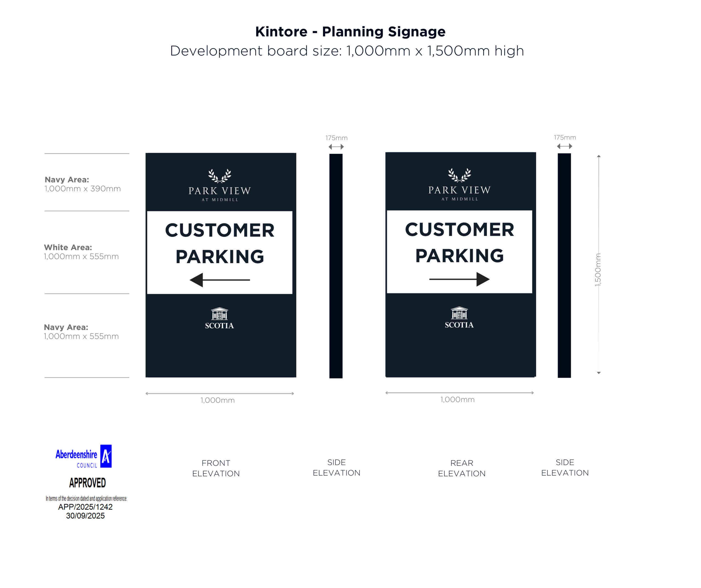Image resolution: width=701 pixels, height=588 pixels.
Task: Click the '1,000mm' width dimension under the front sign
Action: (218, 400)
